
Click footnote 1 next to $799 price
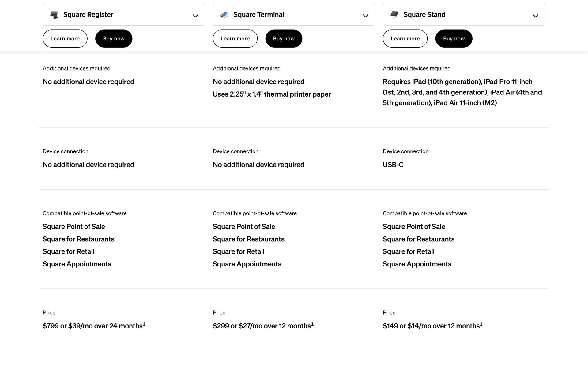[x=144, y=324]
